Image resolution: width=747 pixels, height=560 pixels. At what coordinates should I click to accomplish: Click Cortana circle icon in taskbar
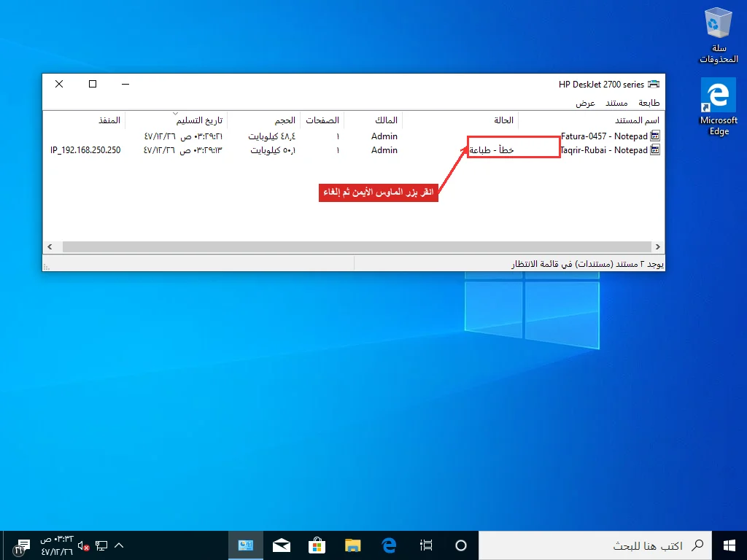point(461,545)
